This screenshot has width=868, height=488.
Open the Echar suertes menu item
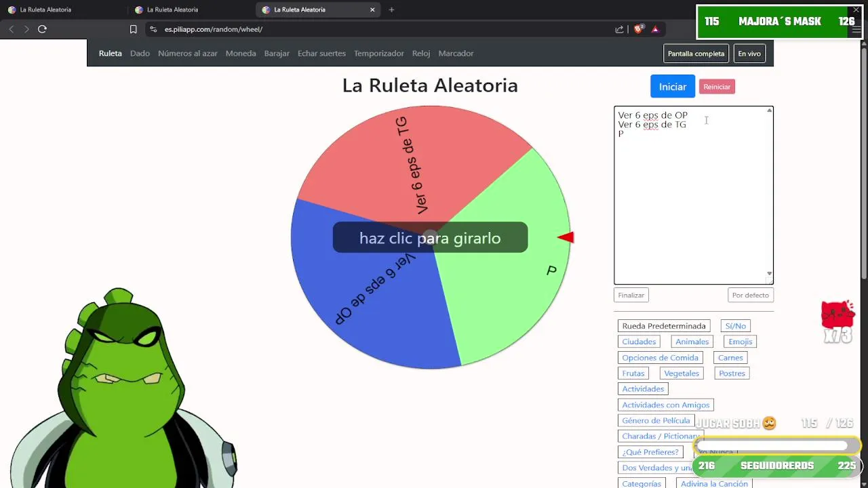[x=321, y=54]
